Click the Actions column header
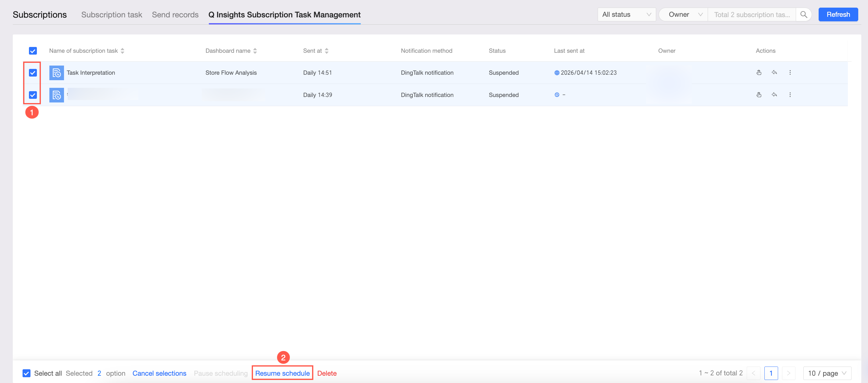This screenshot has height=383, width=868. coord(766,51)
